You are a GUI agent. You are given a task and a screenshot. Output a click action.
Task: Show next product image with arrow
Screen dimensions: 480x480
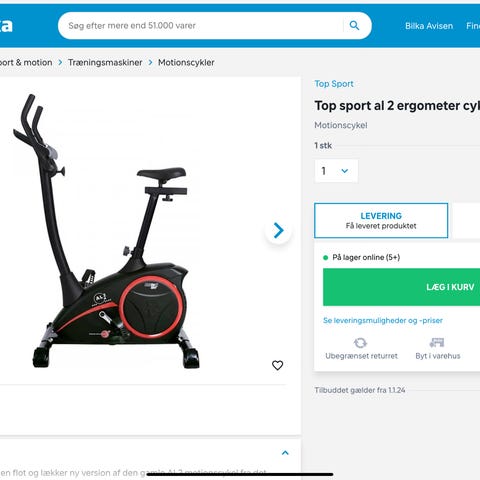point(278,230)
